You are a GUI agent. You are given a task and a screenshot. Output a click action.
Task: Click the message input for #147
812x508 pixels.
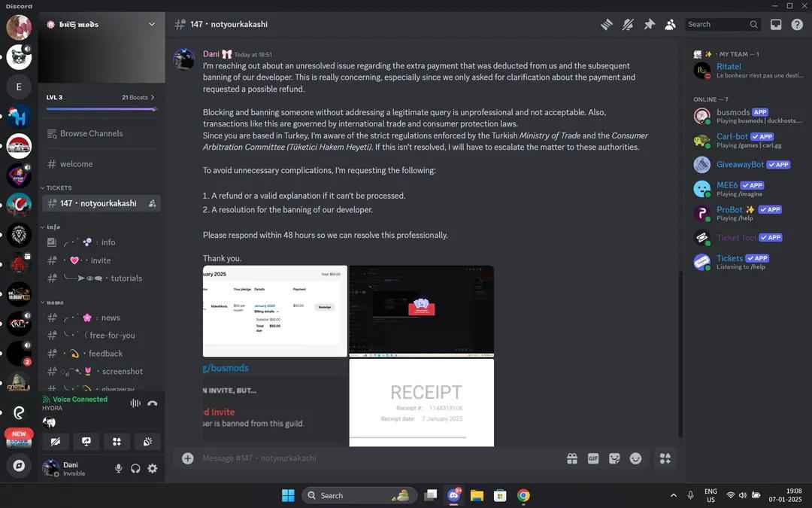point(380,458)
